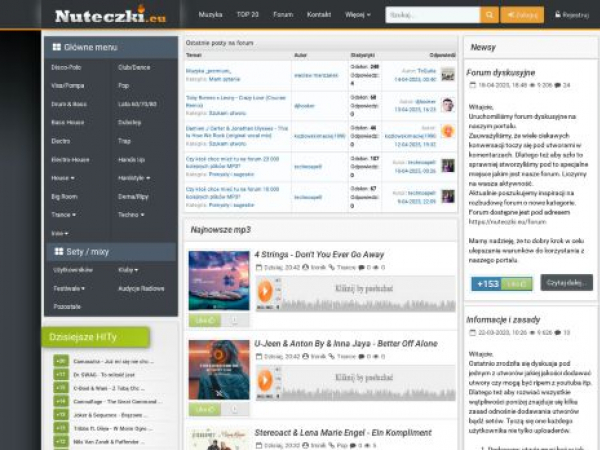The height and width of the screenshot is (450, 600).
Task: Click the orange Zaloguj button
Action: click(x=522, y=15)
